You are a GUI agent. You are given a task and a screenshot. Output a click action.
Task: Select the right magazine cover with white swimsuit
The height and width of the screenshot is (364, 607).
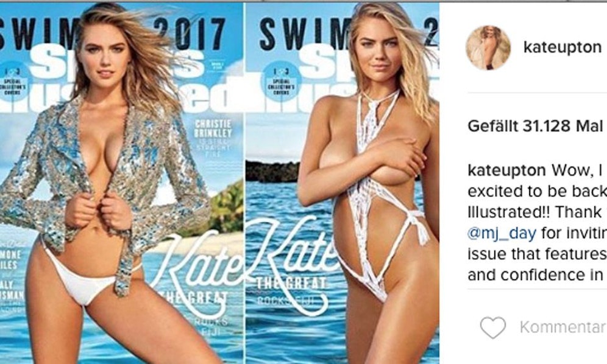click(343, 183)
